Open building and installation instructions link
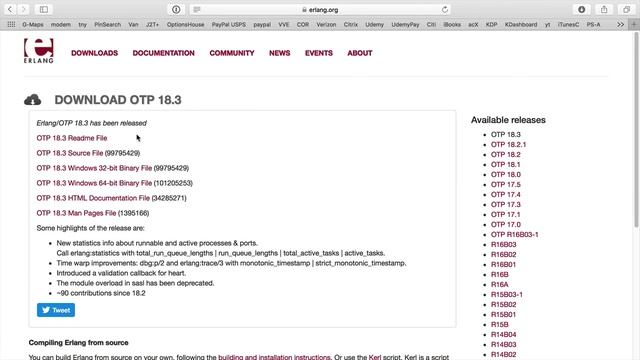640x360 pixels. click(274, 357)
